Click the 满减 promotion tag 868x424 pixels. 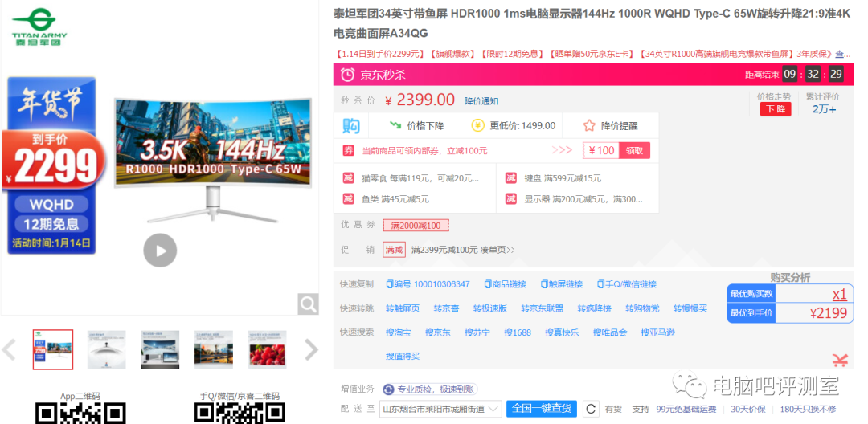[x=394, y=250]
